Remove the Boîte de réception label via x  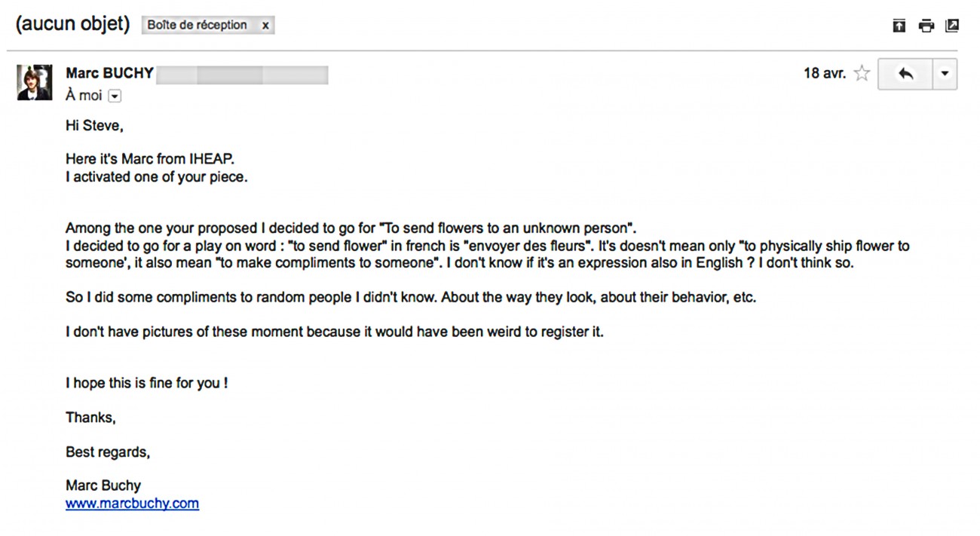click(x=265, y=25)
